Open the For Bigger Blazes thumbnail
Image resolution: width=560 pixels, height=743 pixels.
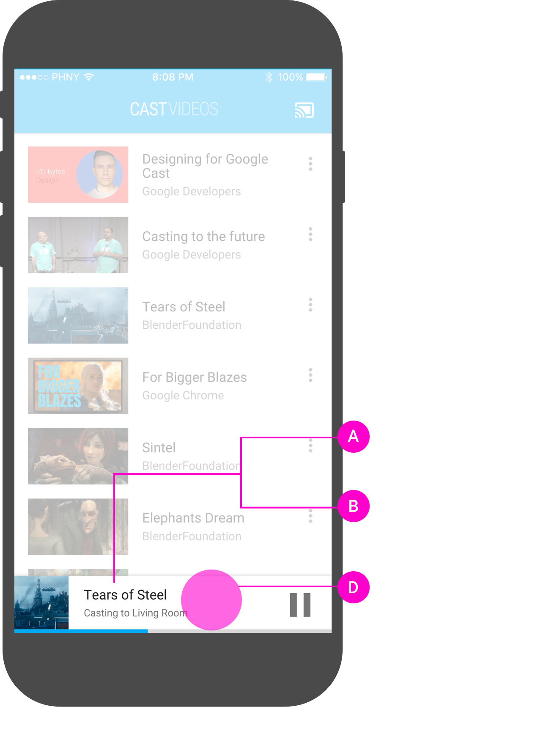[x=78, y=386]
